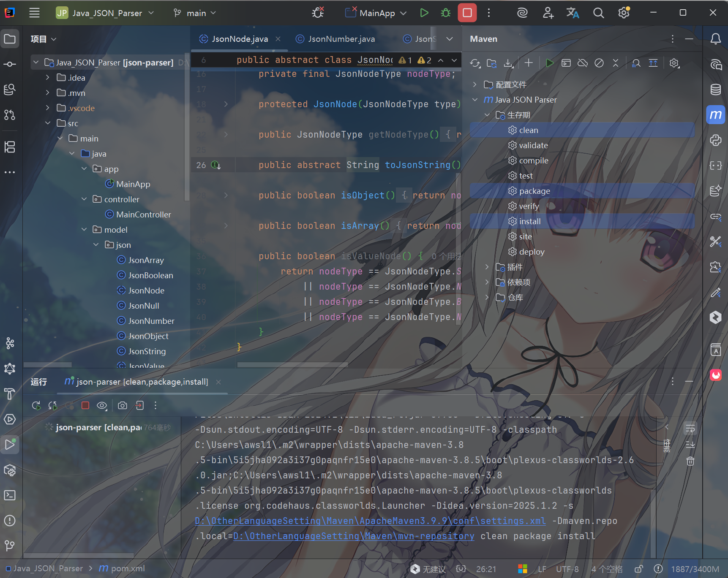Click the project tree horizontal scrollbar
The height and width of the screenshot is (578, 728).
47,364
